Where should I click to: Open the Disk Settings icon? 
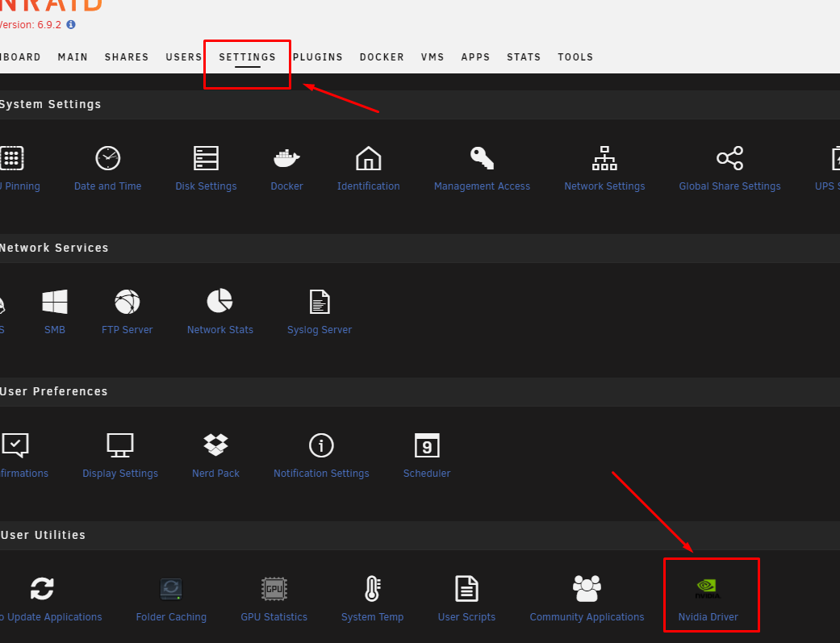point(207,158)
